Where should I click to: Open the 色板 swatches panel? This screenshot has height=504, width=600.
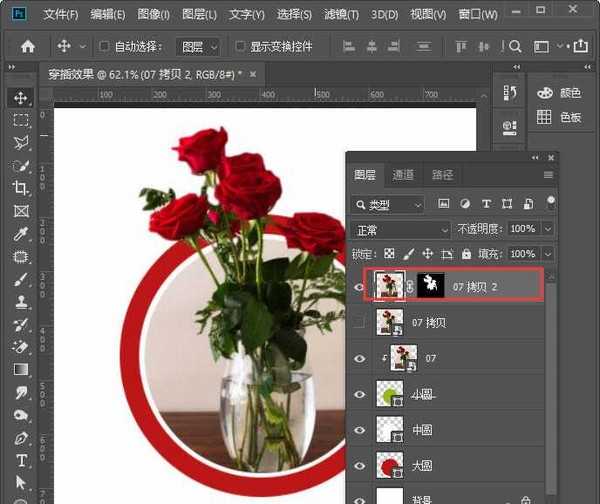coord(559,117)
